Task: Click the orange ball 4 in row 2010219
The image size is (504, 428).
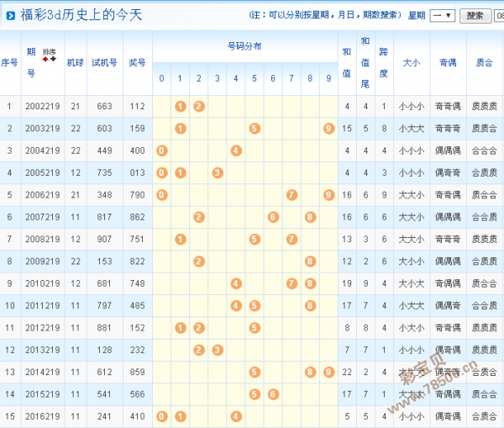Action: pos(236,283)
